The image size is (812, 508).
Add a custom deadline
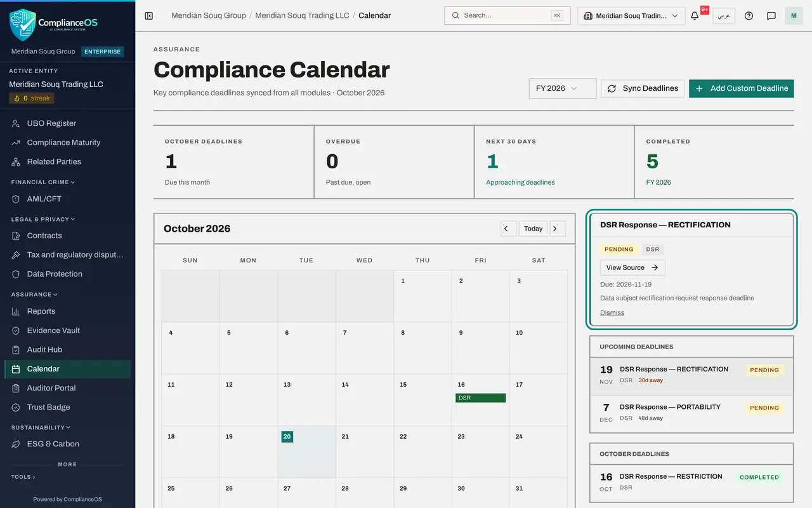(742, 88)
